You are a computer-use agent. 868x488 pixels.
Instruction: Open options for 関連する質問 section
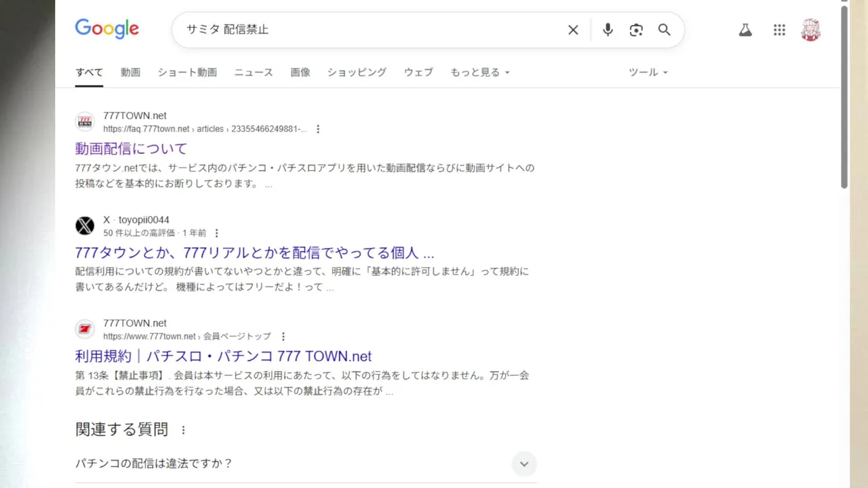183,430
